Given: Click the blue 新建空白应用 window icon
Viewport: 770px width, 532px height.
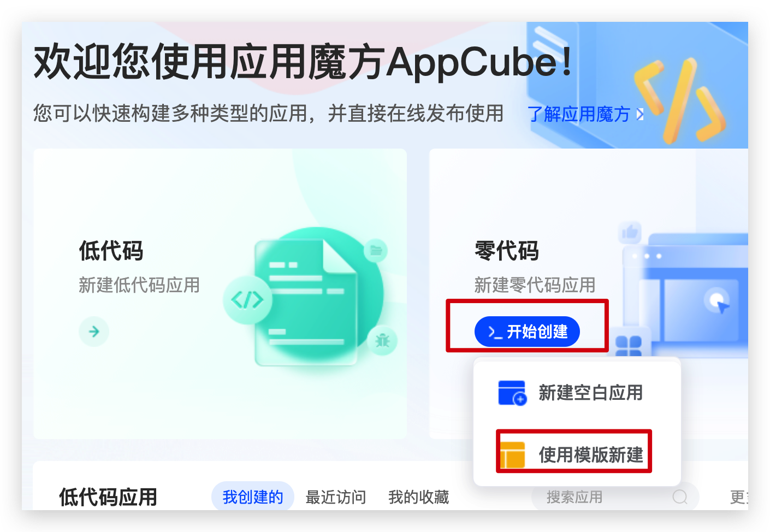Looking at the screenshot, I should pyautogui.click(x=512, y=393).
